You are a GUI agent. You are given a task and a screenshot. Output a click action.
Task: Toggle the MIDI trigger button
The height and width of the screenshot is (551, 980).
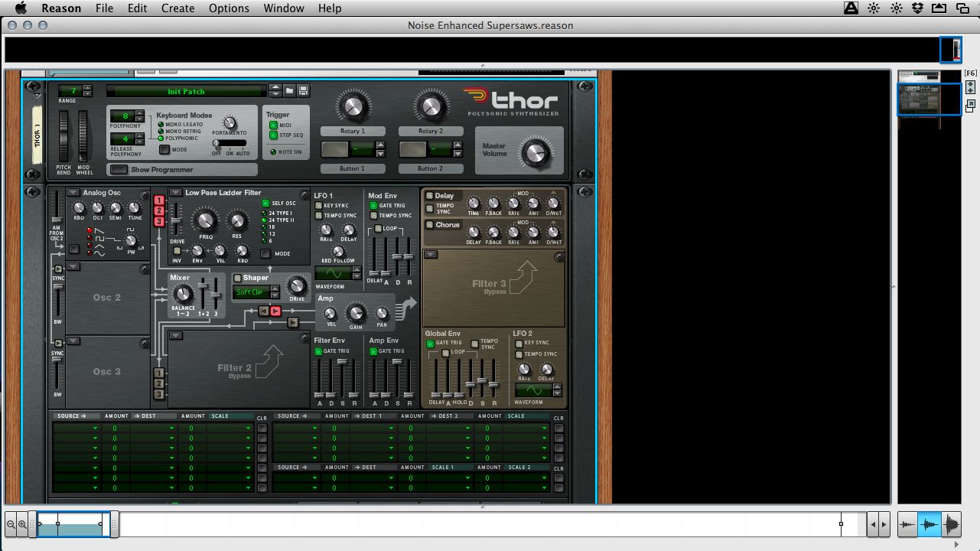(x=273, y=126)
